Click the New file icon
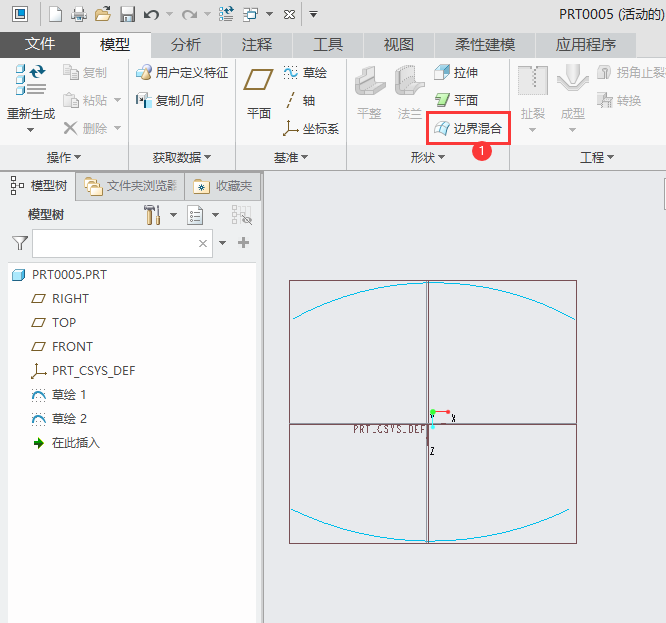The height and width of the screenshot is (623, 666). pyautogui.click(x=55, y=14)
